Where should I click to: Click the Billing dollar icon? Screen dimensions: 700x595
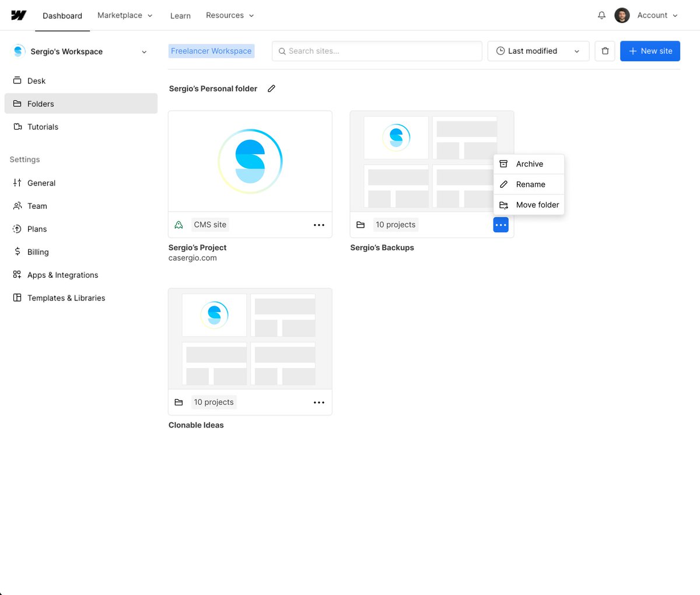17,252
